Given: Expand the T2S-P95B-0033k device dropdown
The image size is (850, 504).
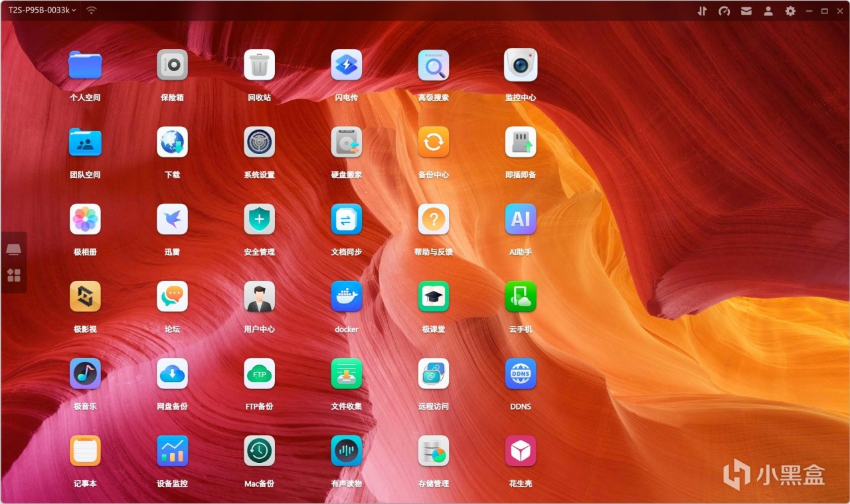Looking at the screenshot, I should [x=42, y=11].
